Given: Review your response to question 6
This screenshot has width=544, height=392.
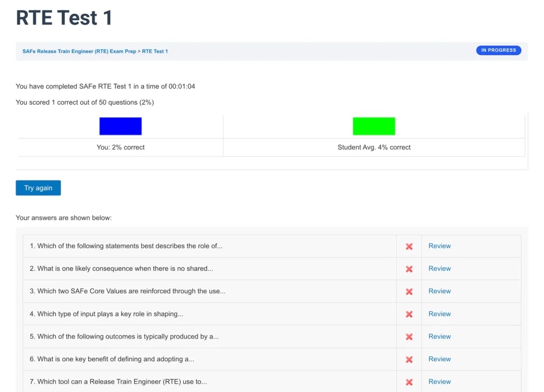Looking at the screenshot, I should (439, 359).
